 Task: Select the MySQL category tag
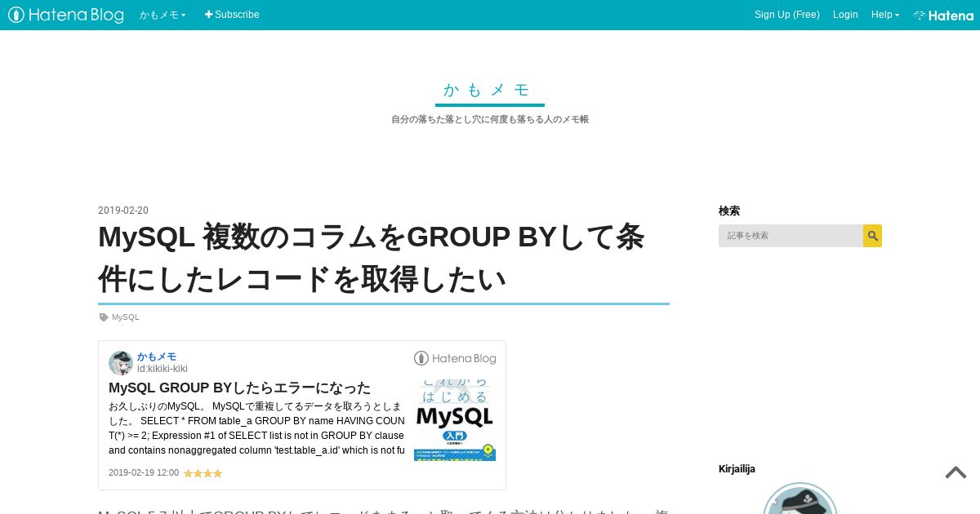click(126, 317)
